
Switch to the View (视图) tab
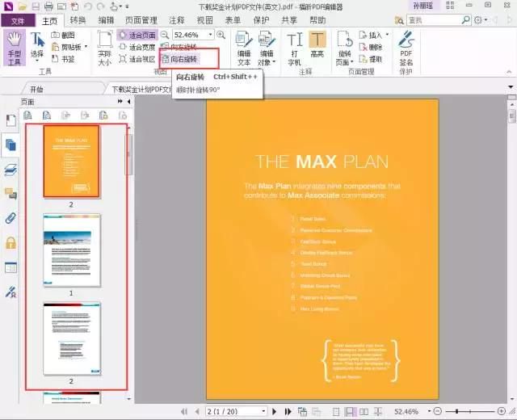[204, 20]
